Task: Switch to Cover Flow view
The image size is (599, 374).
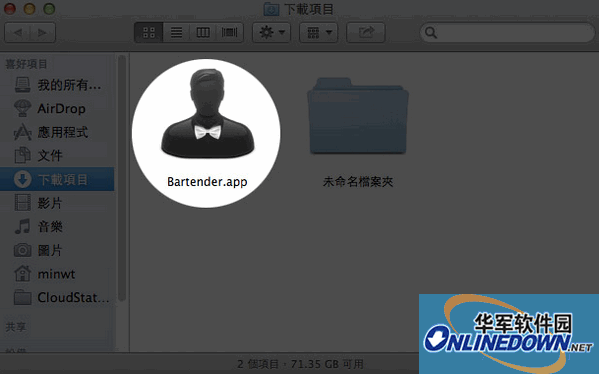Action: pyautogui.click(x=230, y=32)
